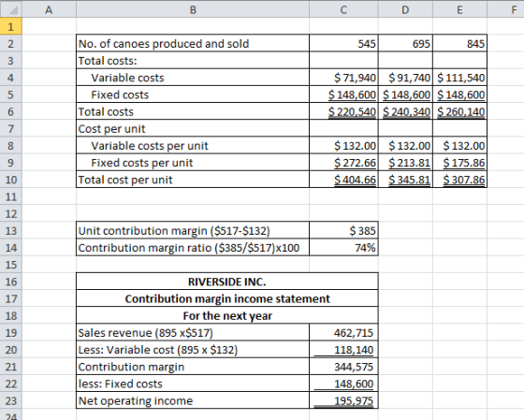Click the $132.00 cell in column D

tap(405, 145)
